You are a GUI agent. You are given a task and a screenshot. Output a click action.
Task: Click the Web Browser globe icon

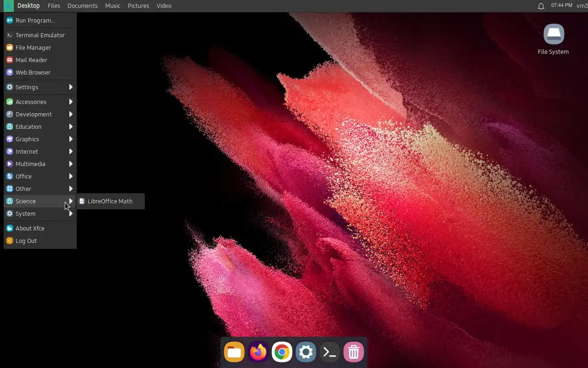pyautogui.click(x=9, y=72)
